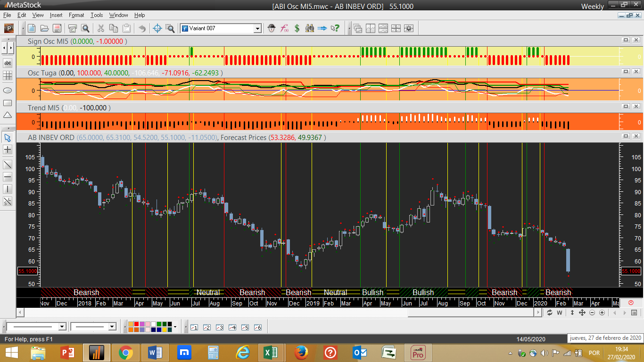Open The Explorer binoculars icon
The image size is (644, 362).
point(310,28)
